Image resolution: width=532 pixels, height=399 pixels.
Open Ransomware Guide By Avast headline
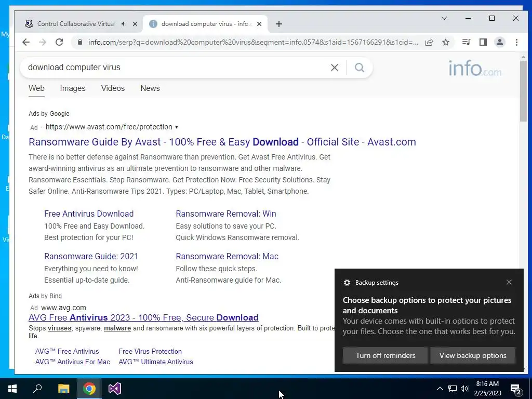[x=222, y=142]
